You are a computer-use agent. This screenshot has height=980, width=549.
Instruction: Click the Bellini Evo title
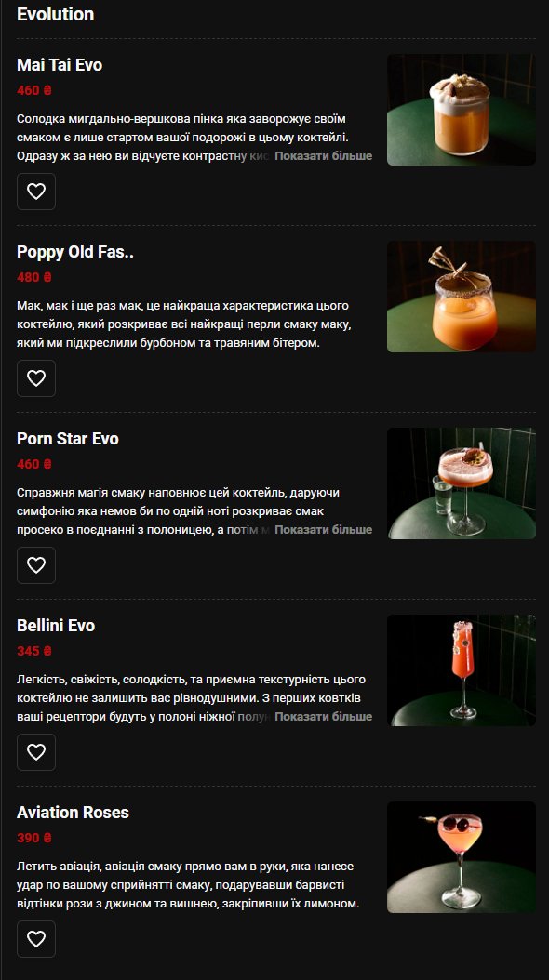tap(56, 626)
